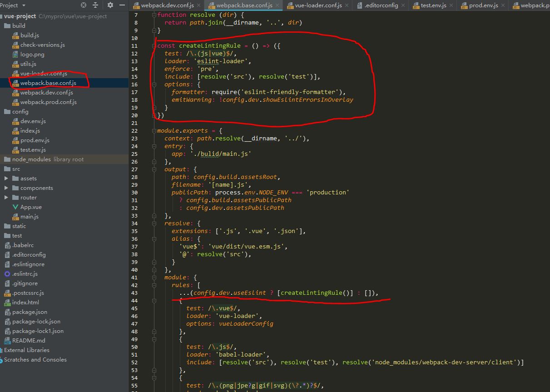This screenshot has width=550, height=392.
Task: Click the locate/scroll from source icon
Action: [x=83, y=5]
